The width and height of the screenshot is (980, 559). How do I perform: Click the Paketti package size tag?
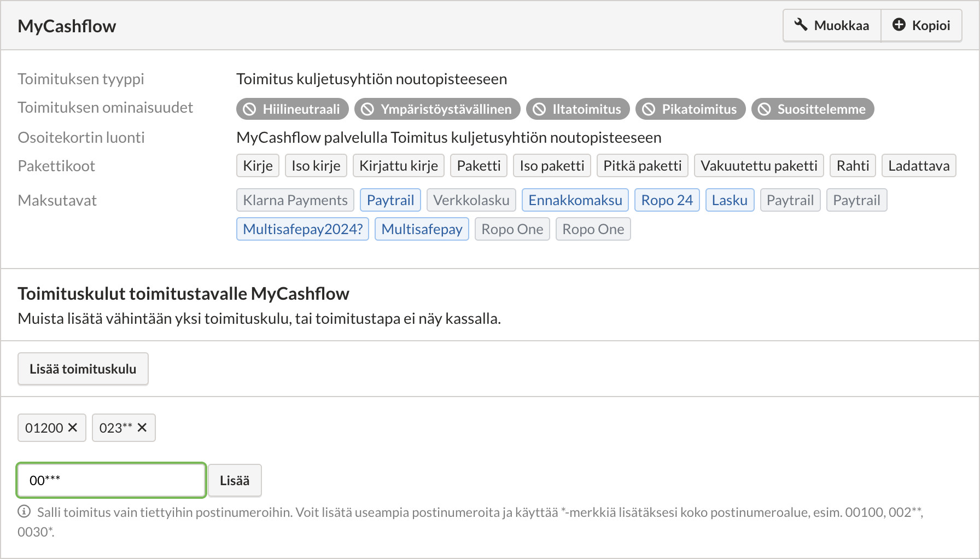[479, 166]
